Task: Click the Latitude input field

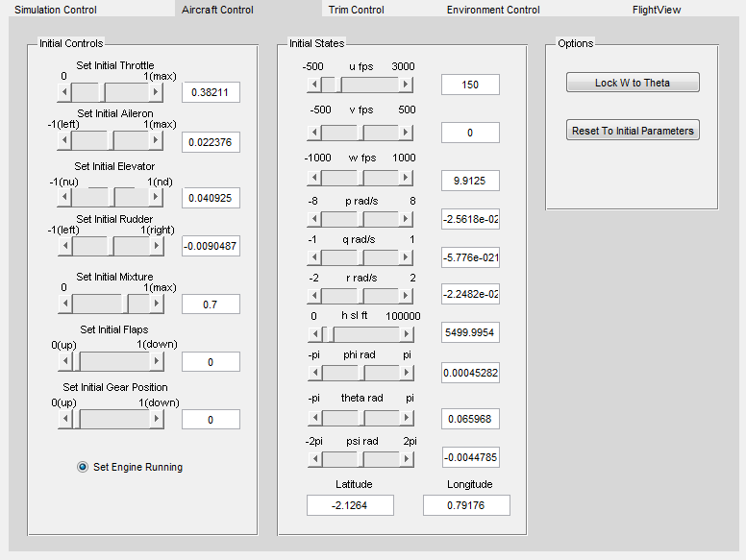Action: coord(351,505)
